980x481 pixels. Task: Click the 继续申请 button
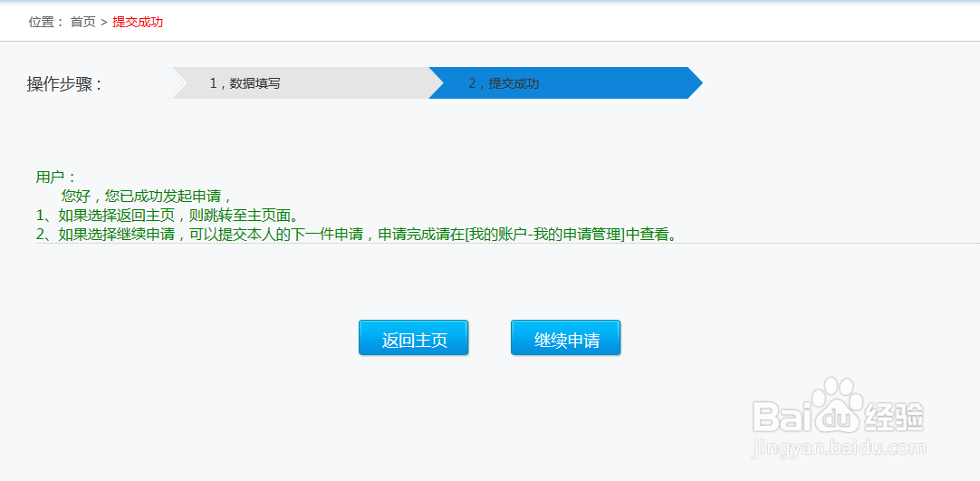pos(565,338)
